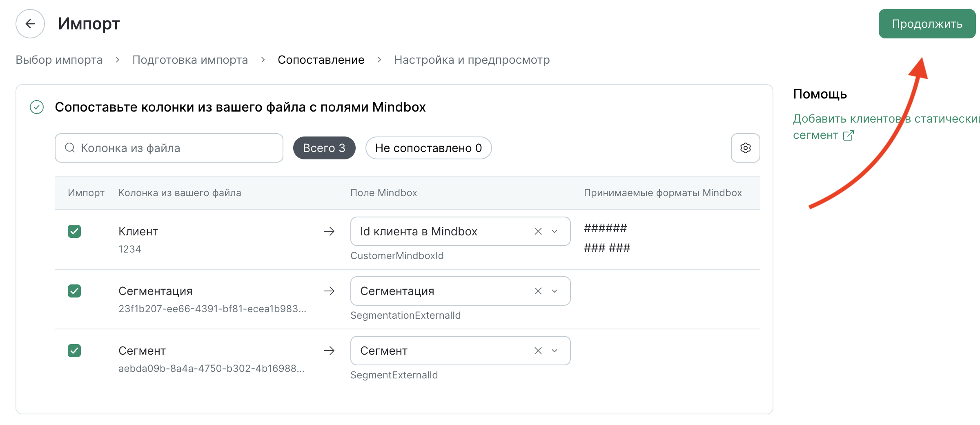This screenshot has height=425, width=980.
Task: Expand the Сегмент field dropdown chevron
Action: coord(555,351)
